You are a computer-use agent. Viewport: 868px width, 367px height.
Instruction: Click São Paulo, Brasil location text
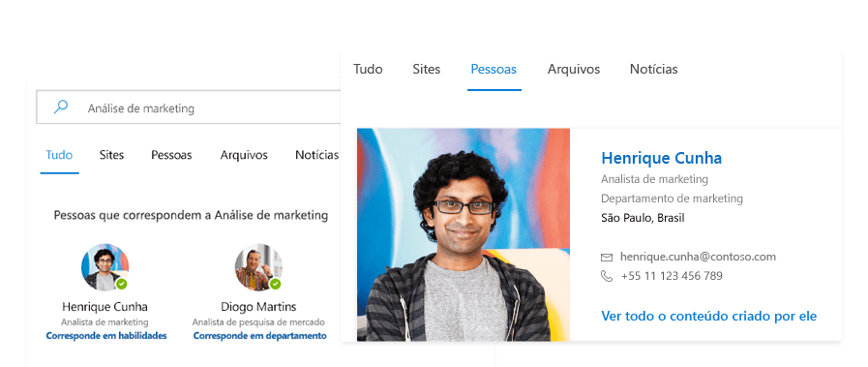click(643, 218)
